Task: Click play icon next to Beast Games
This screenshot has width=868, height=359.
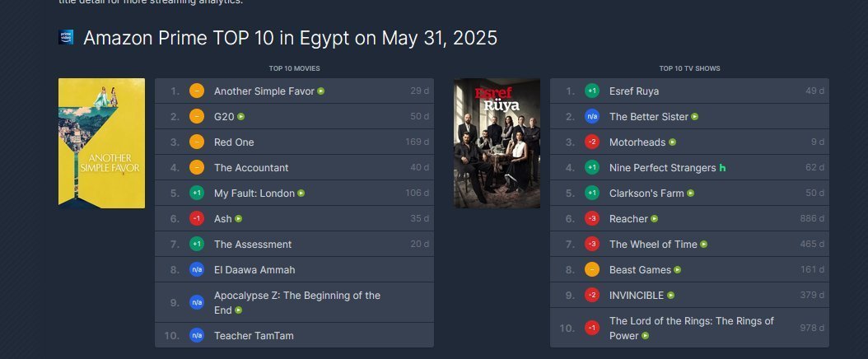Action: click(x=678, y=270)
